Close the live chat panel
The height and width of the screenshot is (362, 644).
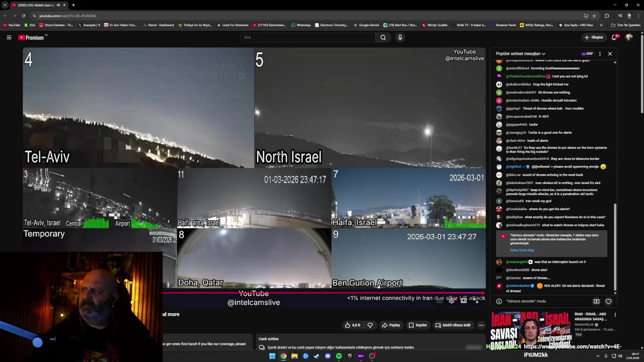click(x=610, y=53)
